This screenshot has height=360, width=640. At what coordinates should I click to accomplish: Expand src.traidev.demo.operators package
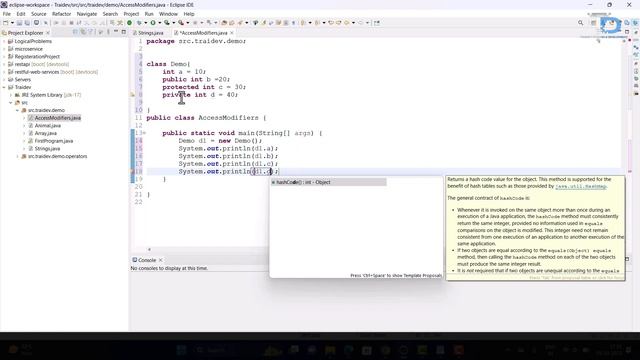[18, 156]
